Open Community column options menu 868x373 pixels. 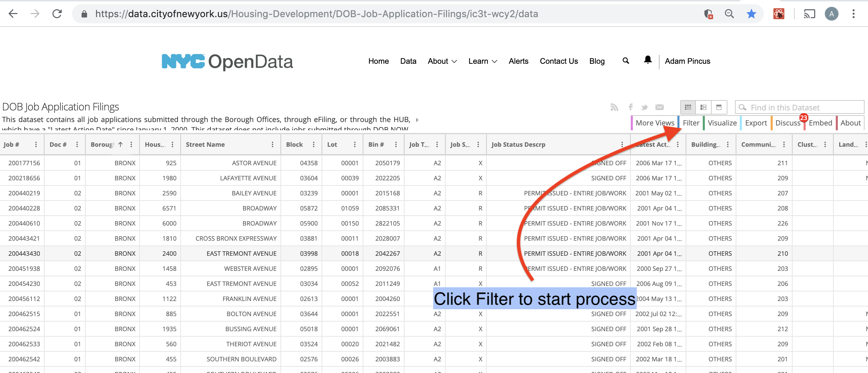(x=784, y=144)
